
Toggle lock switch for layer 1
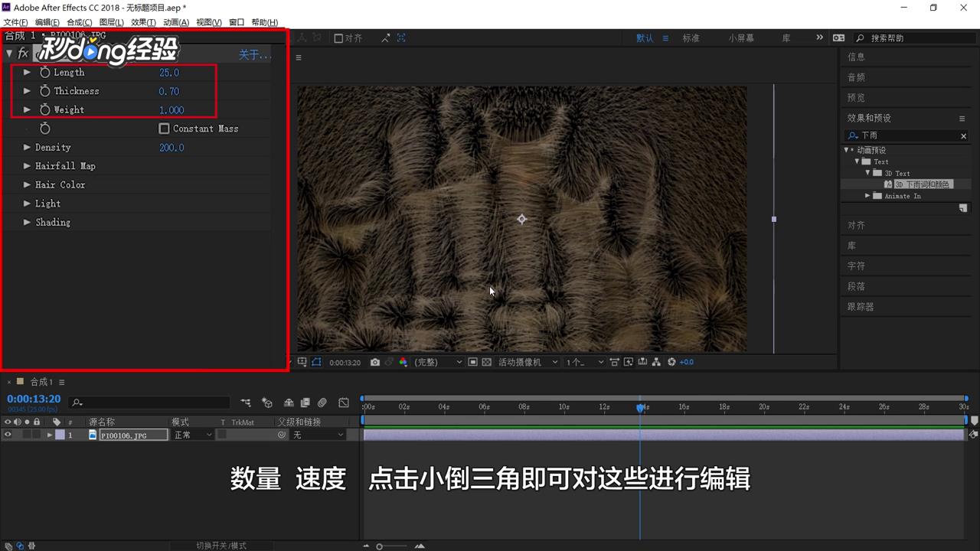37,435
